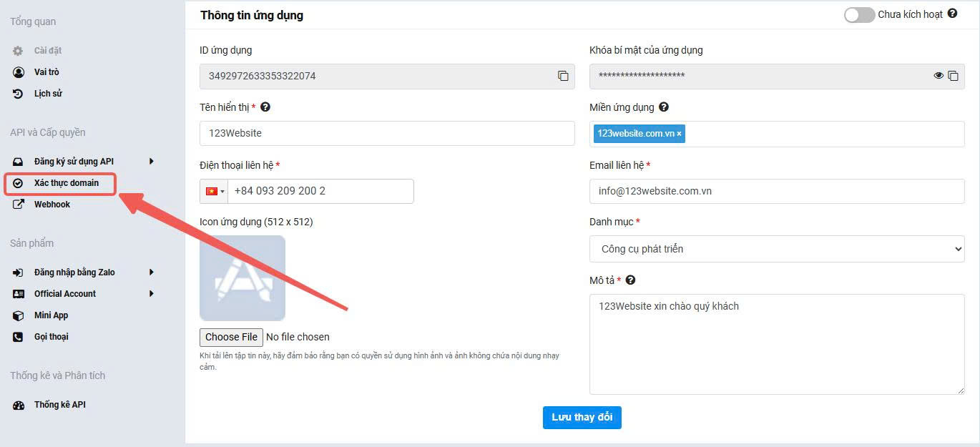The height and width of the screenshot is (447, 980).
Task: Click the Đăng nhập bằng Zalo sign-in icon
Action: pos(19,272)
